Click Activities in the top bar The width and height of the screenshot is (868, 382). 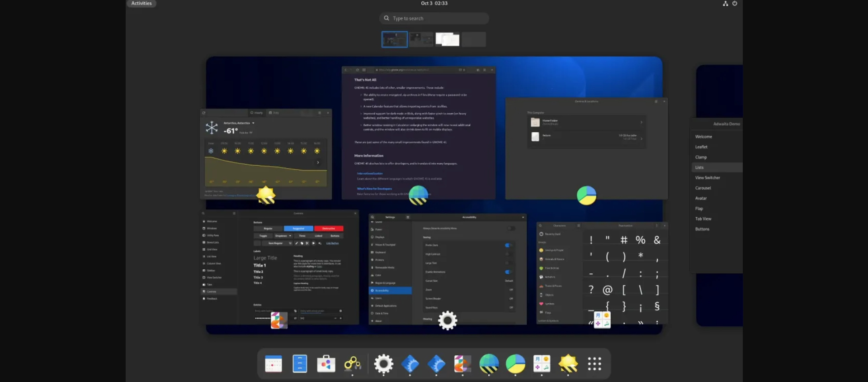pyautogui.click(x=142, y=3)
